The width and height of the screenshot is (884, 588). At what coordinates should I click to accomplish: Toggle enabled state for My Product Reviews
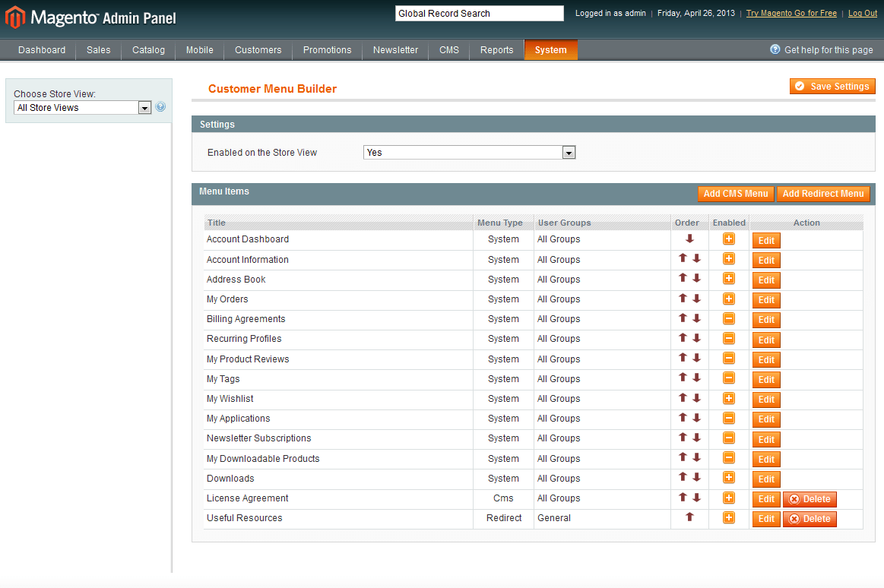pyautogui.click(x=729, y=359)
